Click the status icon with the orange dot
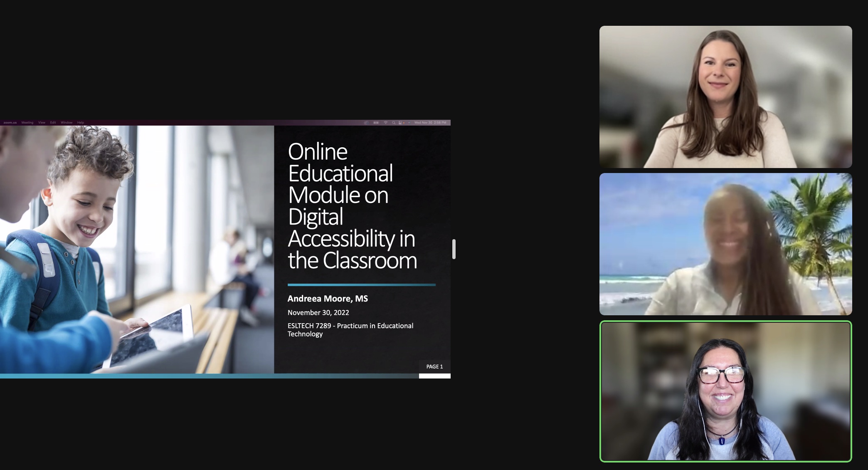The height and width of the screenshot is (470, 868). point(401,123)
